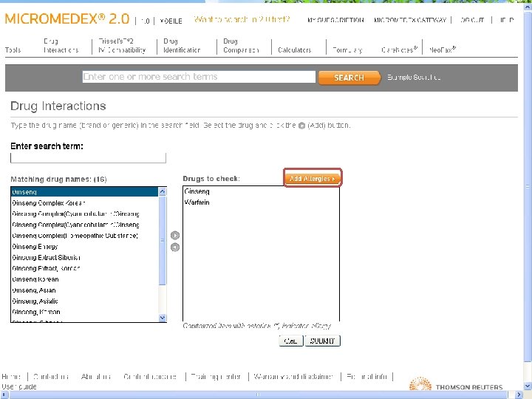
Task: Click the orange SEARCH button
Action: (x=349, y=78)
